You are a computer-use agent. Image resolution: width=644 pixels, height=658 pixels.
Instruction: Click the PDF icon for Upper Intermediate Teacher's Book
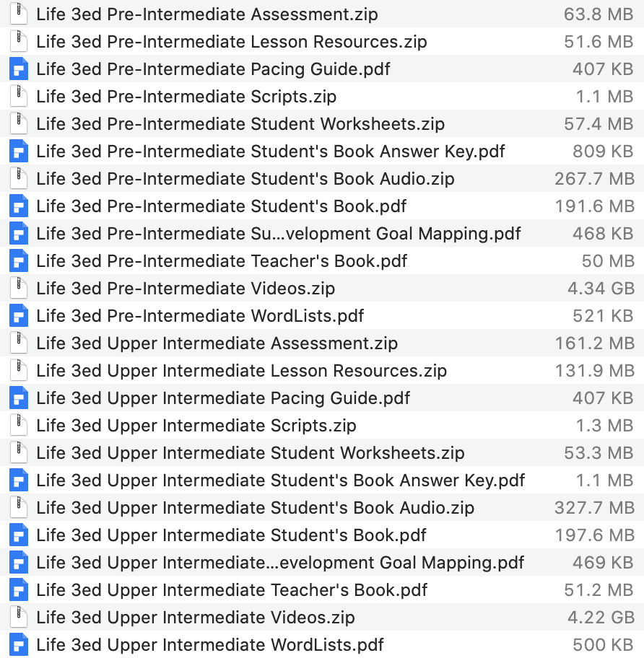[x=18, y=590]
